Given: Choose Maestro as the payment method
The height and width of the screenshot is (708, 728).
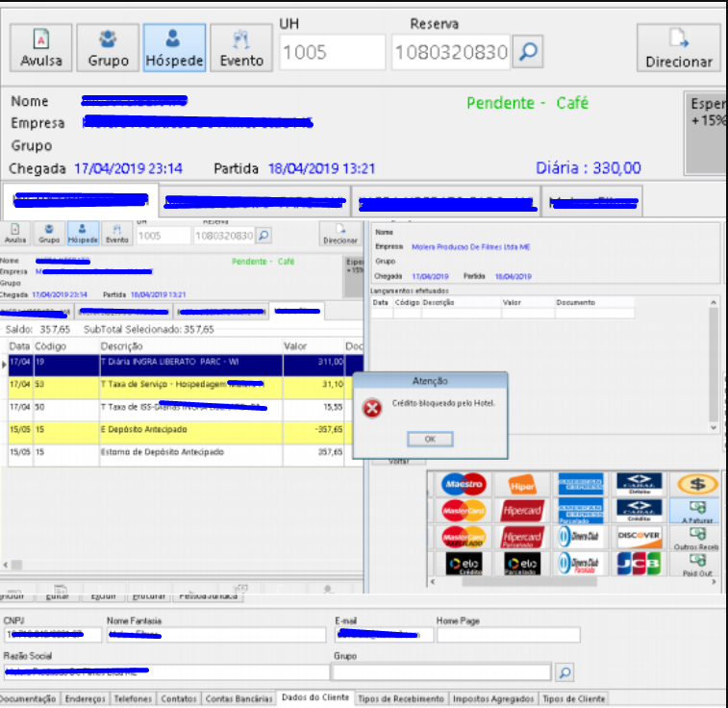Looking at the screenshot, I should pos(464,484).
